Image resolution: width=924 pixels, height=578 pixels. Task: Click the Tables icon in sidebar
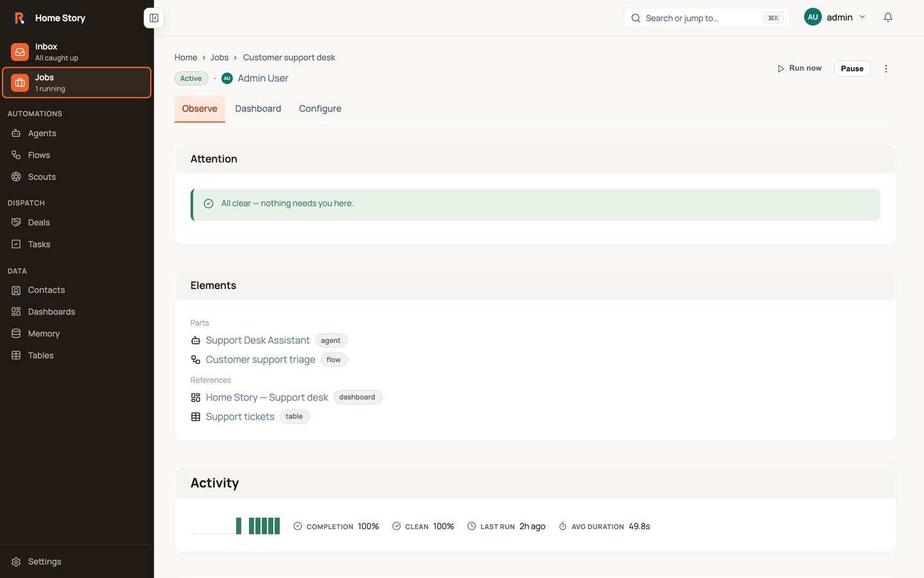(16, 355)
